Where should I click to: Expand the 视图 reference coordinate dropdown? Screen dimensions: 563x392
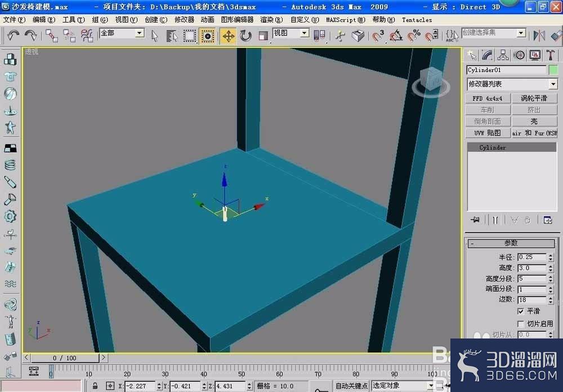[304, 33]
